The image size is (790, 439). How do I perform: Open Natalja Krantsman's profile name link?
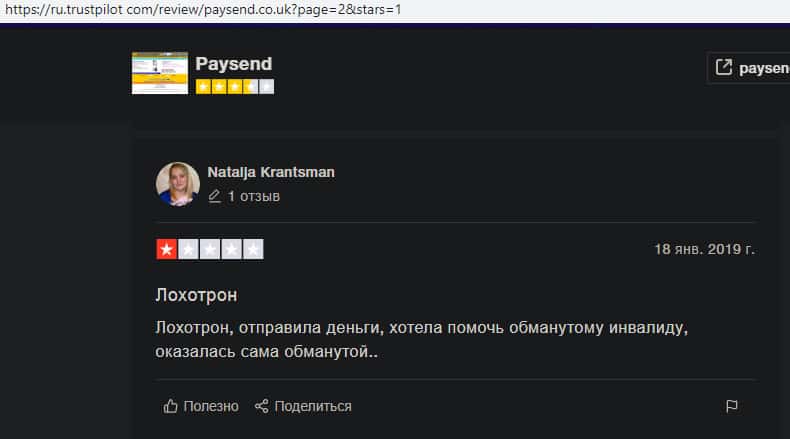tap(271, 172)
